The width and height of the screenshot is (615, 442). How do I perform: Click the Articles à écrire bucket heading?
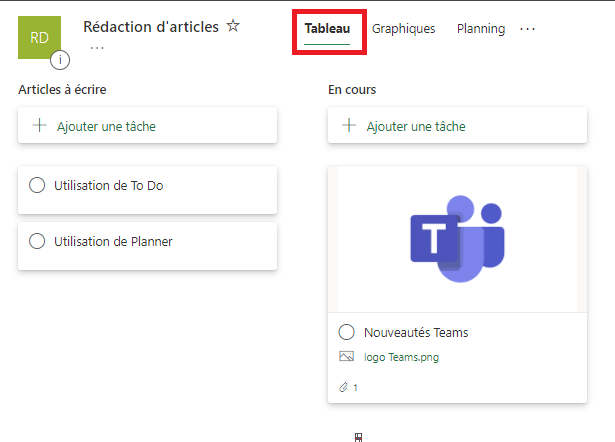click(62, 89)
